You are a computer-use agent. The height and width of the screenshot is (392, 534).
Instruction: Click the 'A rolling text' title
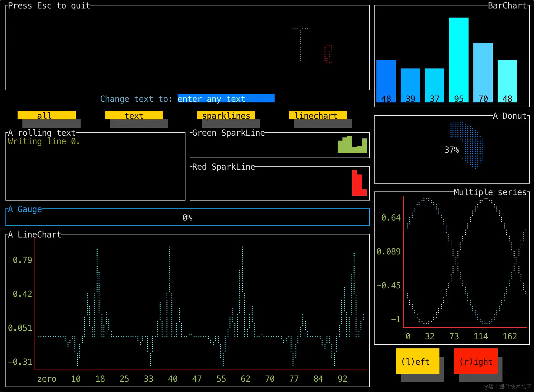coord(42,133)
